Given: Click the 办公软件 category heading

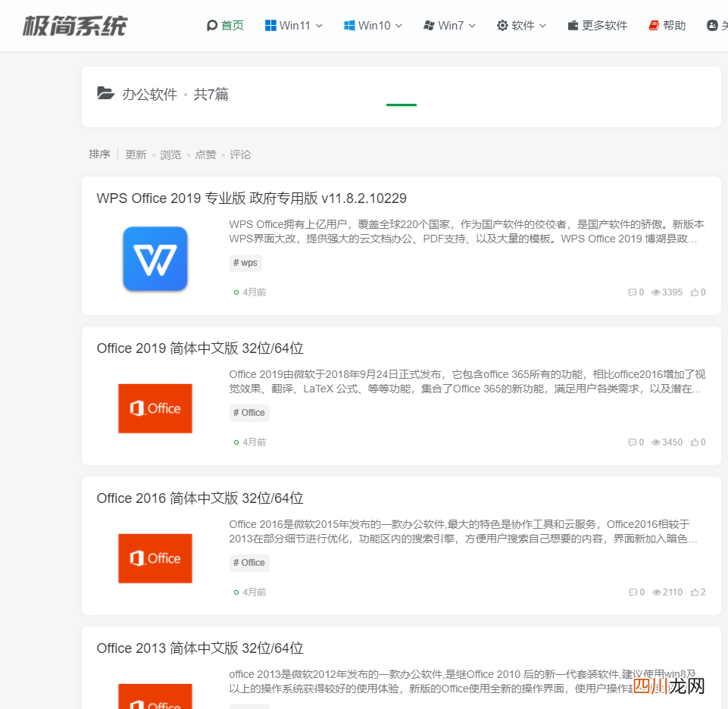Looking at the screenshot, I should (149, 94).
